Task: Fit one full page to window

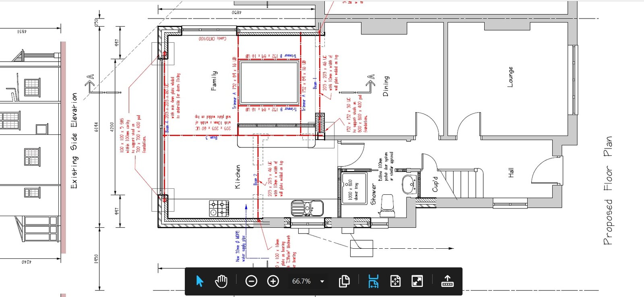Action: pyautogui.click(x=395, y=281)
